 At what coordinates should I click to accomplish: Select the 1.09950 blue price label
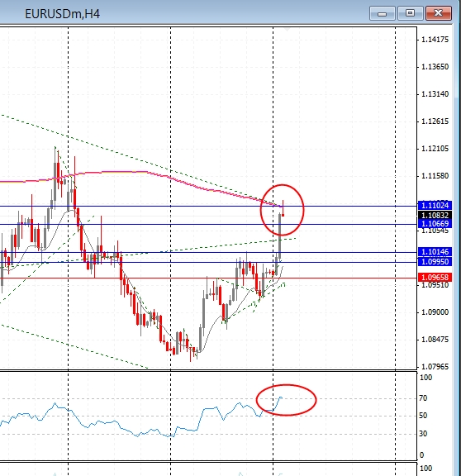click(435, 262)
